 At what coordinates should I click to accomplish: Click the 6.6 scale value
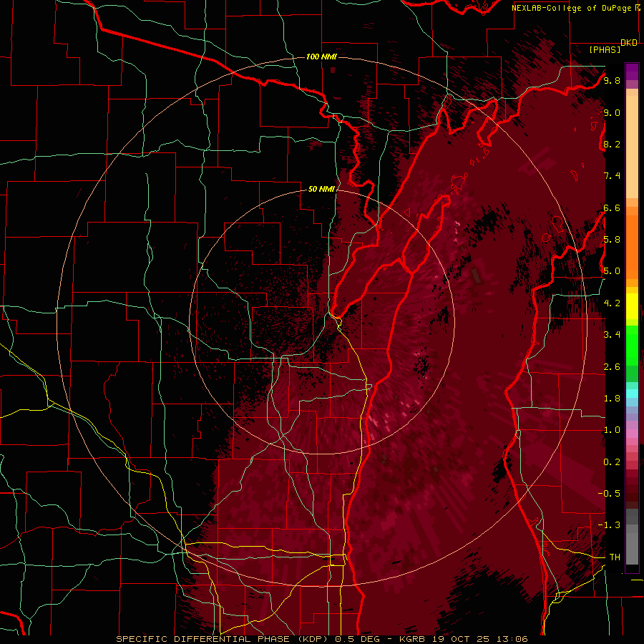[x=612, y=208]
